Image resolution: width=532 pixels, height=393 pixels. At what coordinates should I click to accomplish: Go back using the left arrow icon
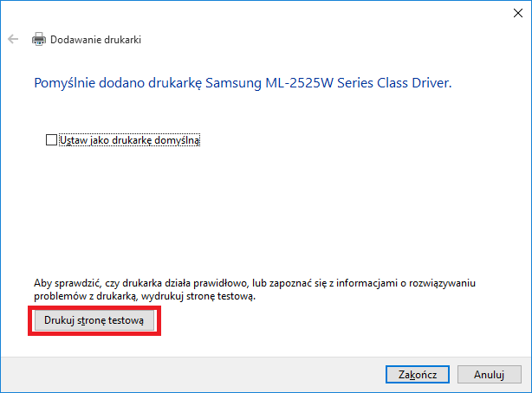(x=13, y=39)
